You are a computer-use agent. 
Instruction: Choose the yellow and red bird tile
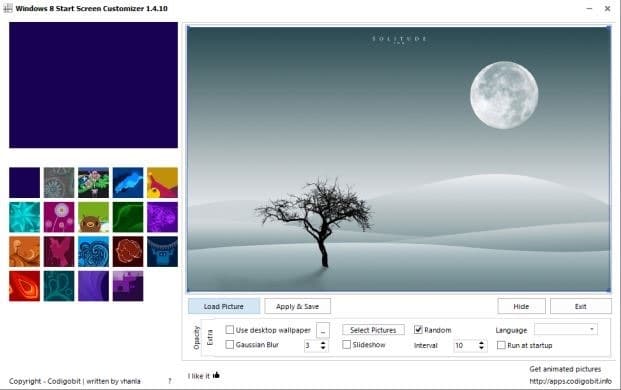[x=162, y=183]
